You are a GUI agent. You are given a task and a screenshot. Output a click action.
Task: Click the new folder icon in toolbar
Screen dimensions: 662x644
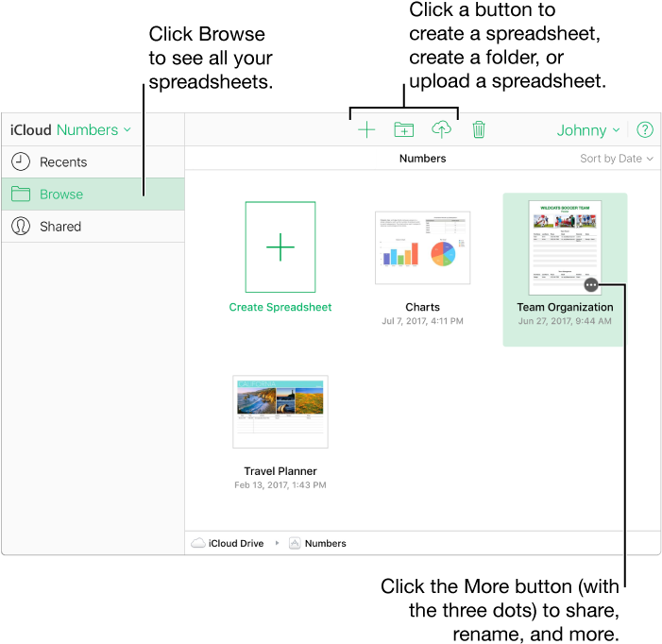tap(403, 129)
